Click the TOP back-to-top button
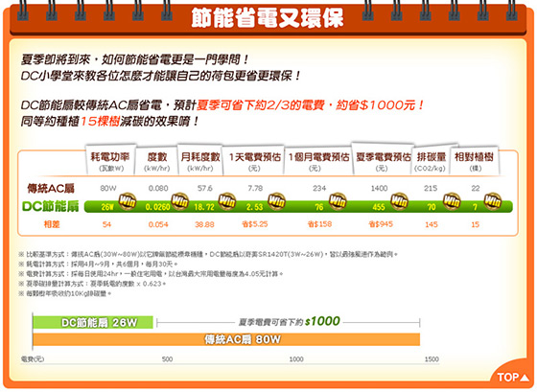Image resolution: width=537 pixels, height=392 pixels. [513, 377]
